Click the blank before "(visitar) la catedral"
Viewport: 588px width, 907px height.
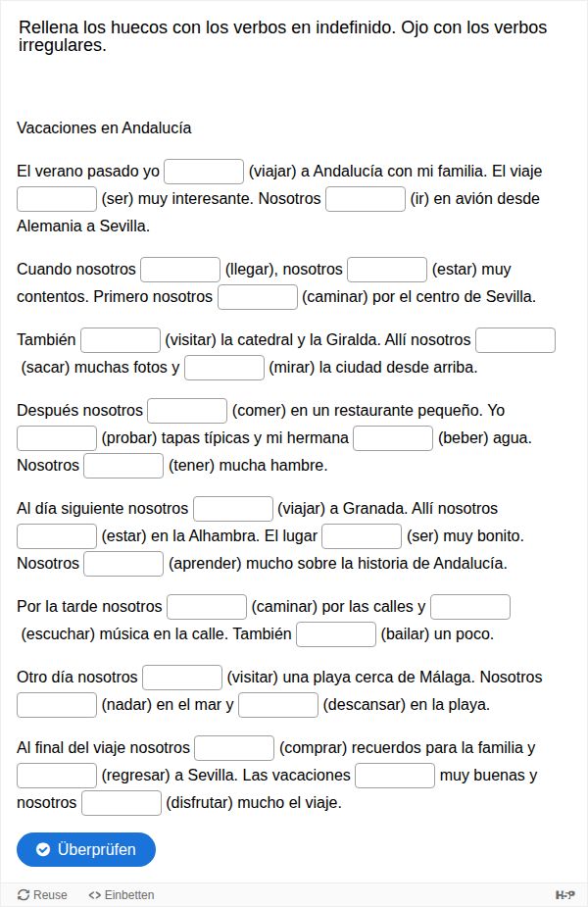point(121,340)
